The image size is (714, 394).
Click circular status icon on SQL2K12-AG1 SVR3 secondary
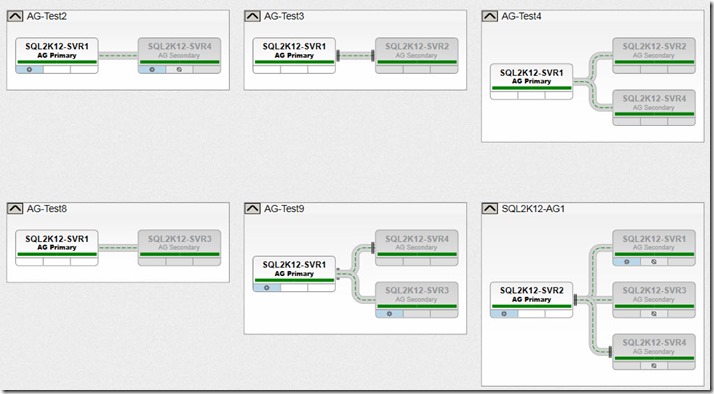(654, 314)
